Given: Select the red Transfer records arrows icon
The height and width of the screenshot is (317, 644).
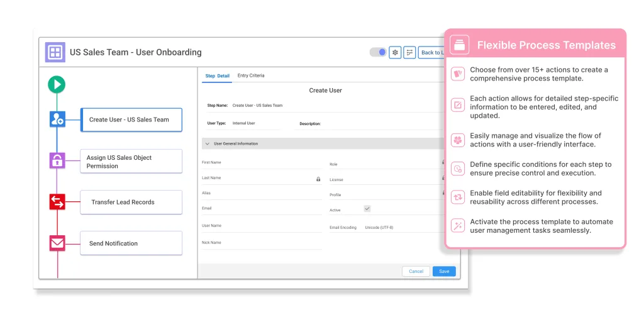Looking at the screenshot, I should (57, 202).
